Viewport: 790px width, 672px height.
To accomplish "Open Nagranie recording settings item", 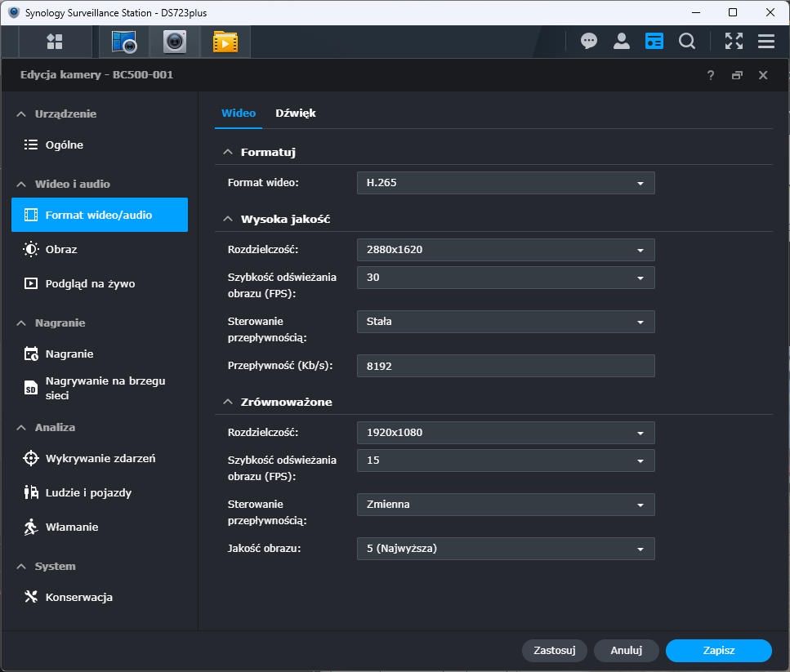I will point(99,354).
